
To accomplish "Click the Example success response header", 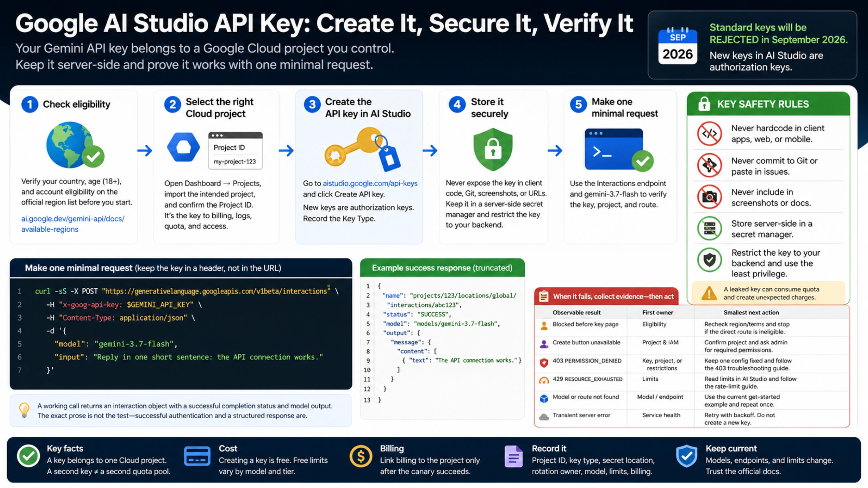I will 442,268.
